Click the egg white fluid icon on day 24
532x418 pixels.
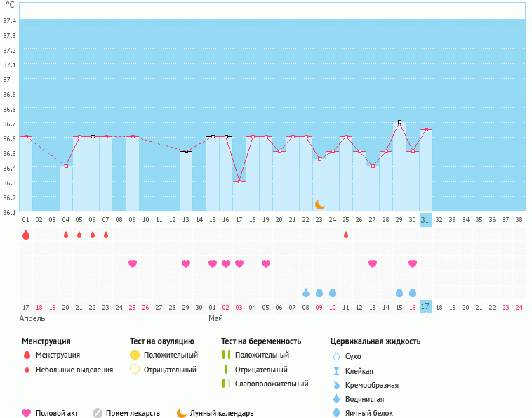[333, 292]
